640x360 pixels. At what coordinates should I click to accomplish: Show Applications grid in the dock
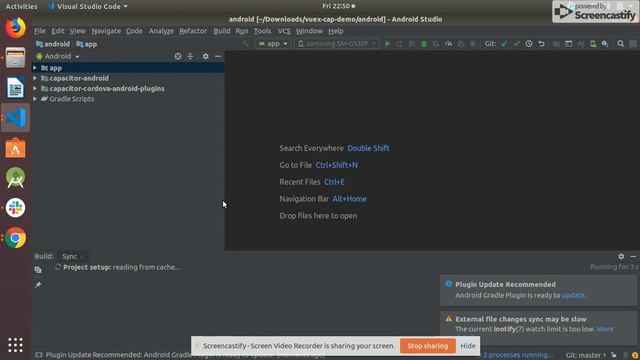point(16,345)
